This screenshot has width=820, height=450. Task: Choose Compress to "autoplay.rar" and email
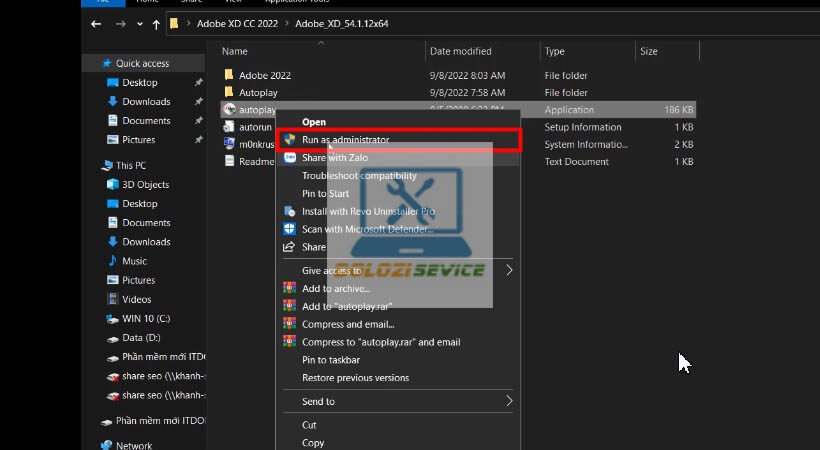[381, 342]
